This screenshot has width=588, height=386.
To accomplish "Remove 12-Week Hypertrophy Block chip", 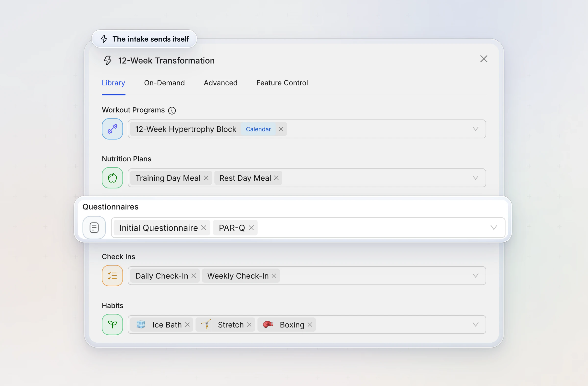I will (281, 129).
